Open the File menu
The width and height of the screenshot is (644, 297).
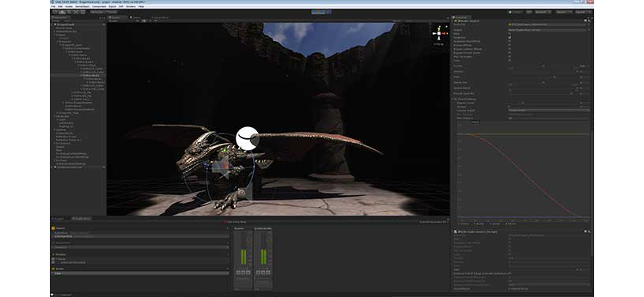54,6
